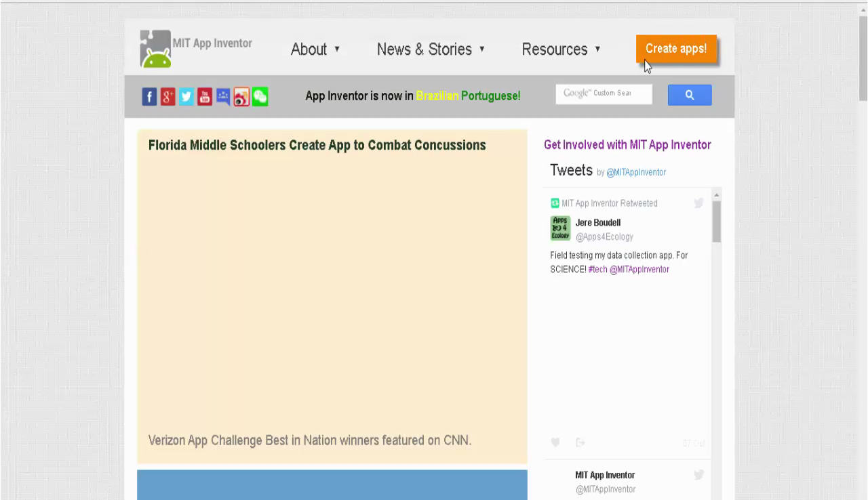Click 'App Inventor is now in Brazilian Portuguese!' banner
868x500 pixels.
click(x=413, y=96)
